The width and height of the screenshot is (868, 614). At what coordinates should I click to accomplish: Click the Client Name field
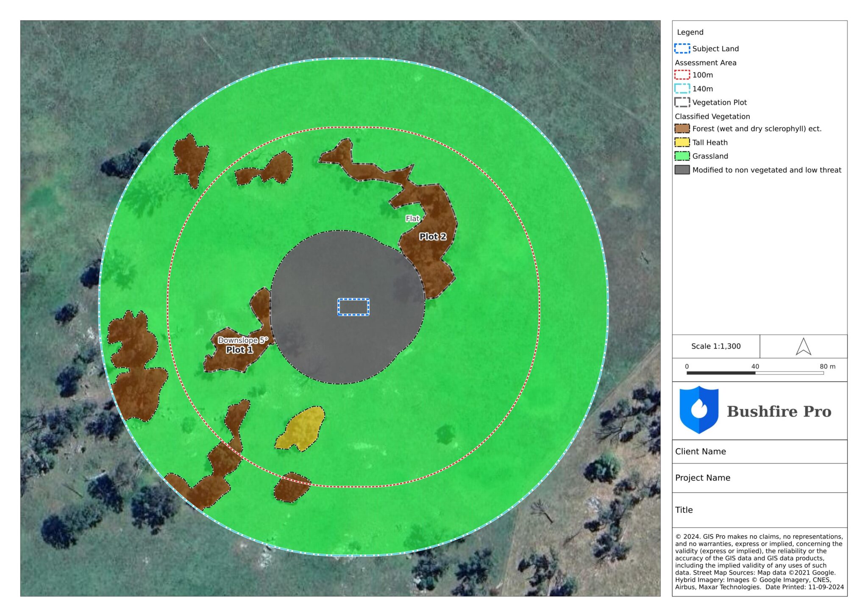pyautogui.click(x=759, y=452)
